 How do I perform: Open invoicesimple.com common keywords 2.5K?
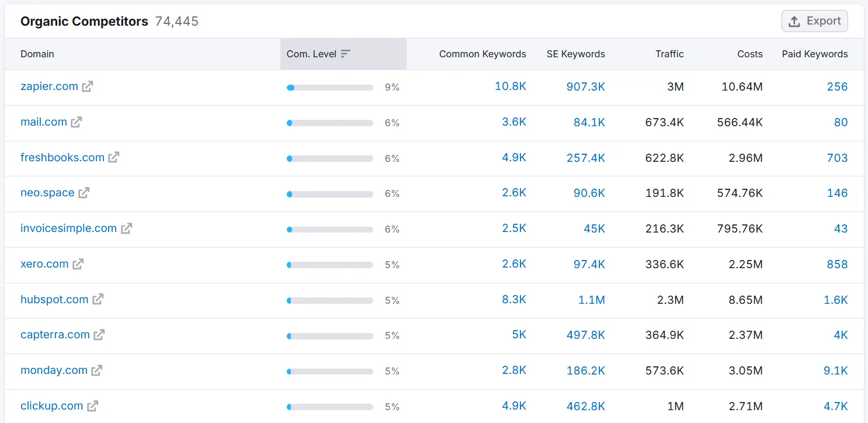(514, 228)
